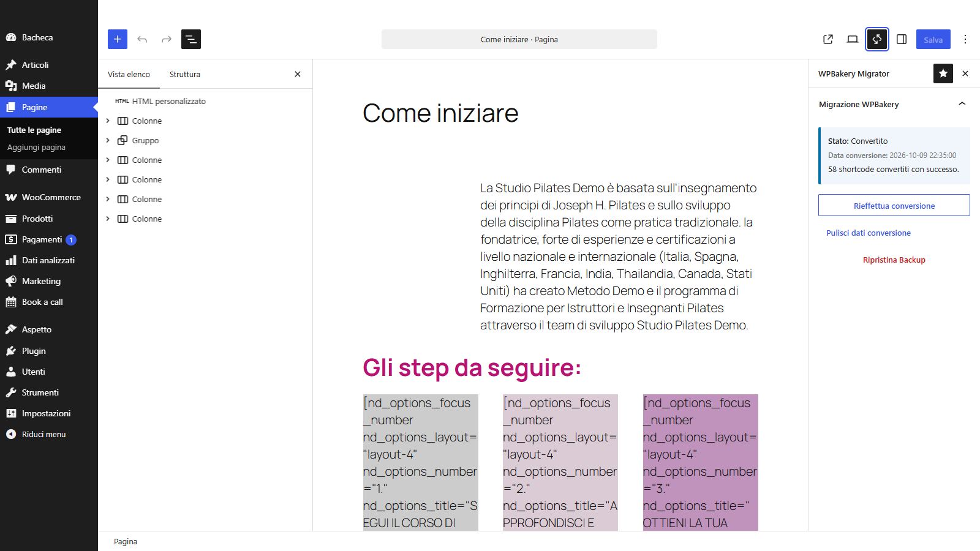Click the Impostazioni settings icon
The image size is (980, 551).
11,413
